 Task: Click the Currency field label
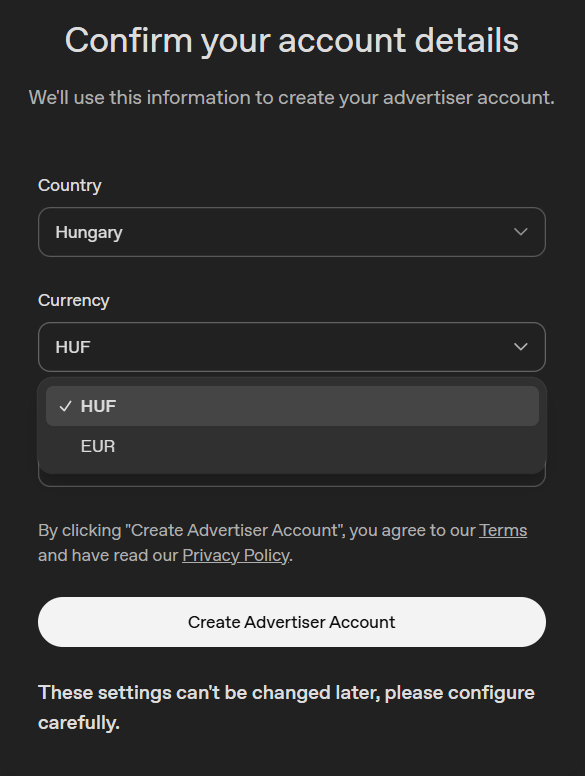[74, 300]
